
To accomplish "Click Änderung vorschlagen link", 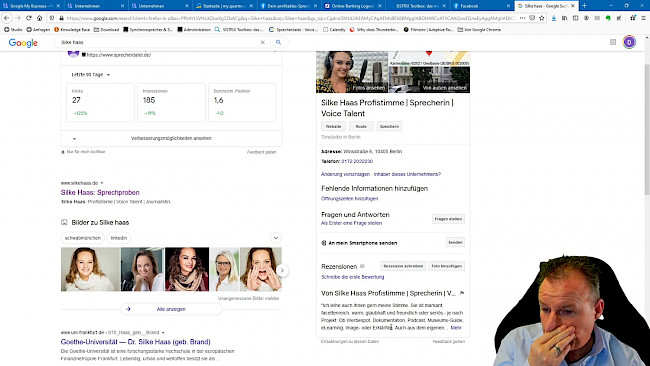I will pos(345,174).
